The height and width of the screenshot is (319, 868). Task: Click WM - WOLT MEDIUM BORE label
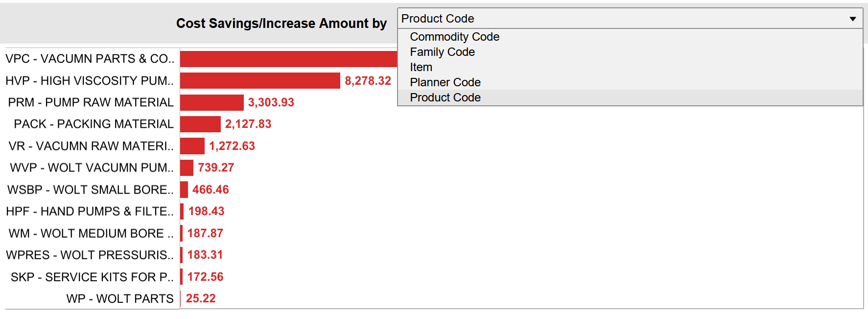tap(91, 233)
